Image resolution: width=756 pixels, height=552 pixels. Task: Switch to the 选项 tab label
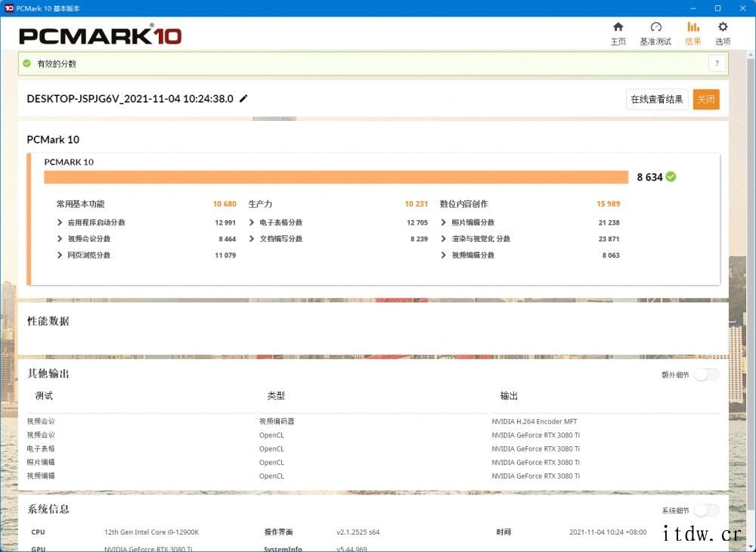click(722, 42)
